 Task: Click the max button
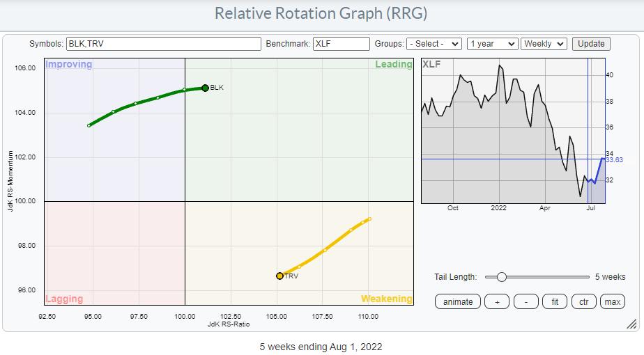coord(613,301)
